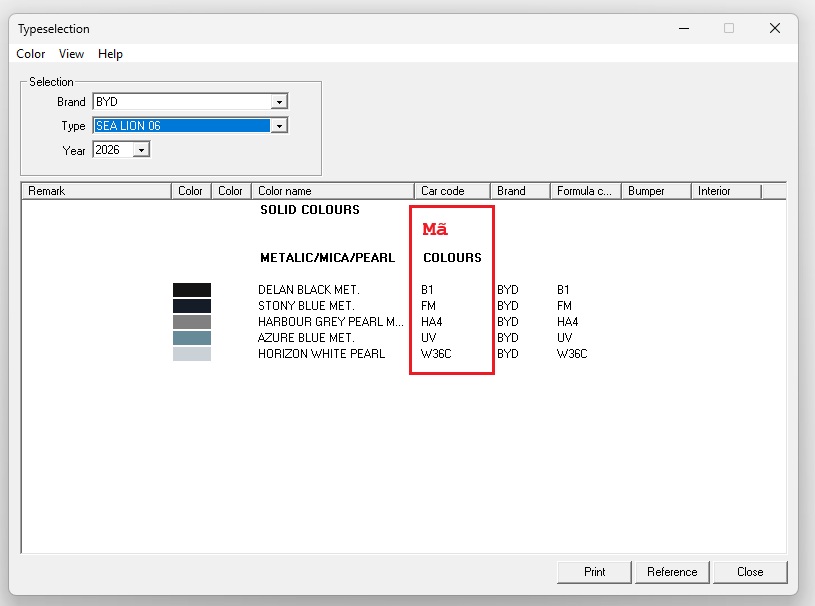
Task: Click BYD brand cell in Horizon White row
Action: 508,354
